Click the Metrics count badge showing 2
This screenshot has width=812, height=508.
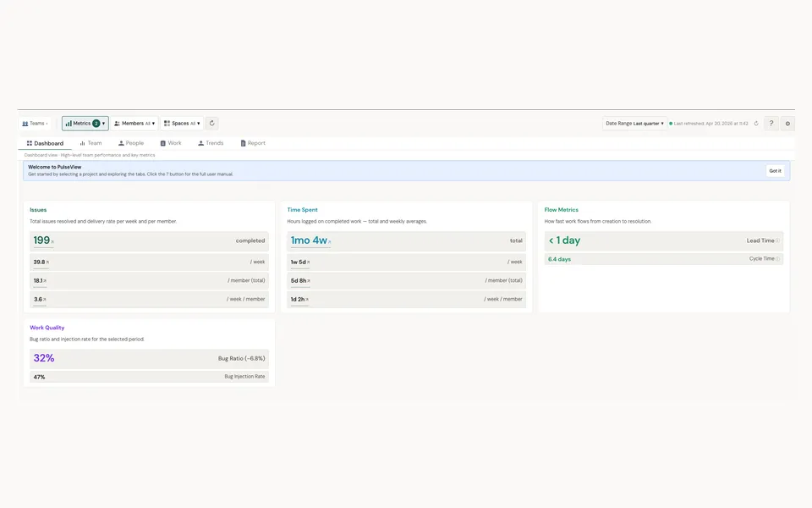pyautogui.click(x=96, y=124)
